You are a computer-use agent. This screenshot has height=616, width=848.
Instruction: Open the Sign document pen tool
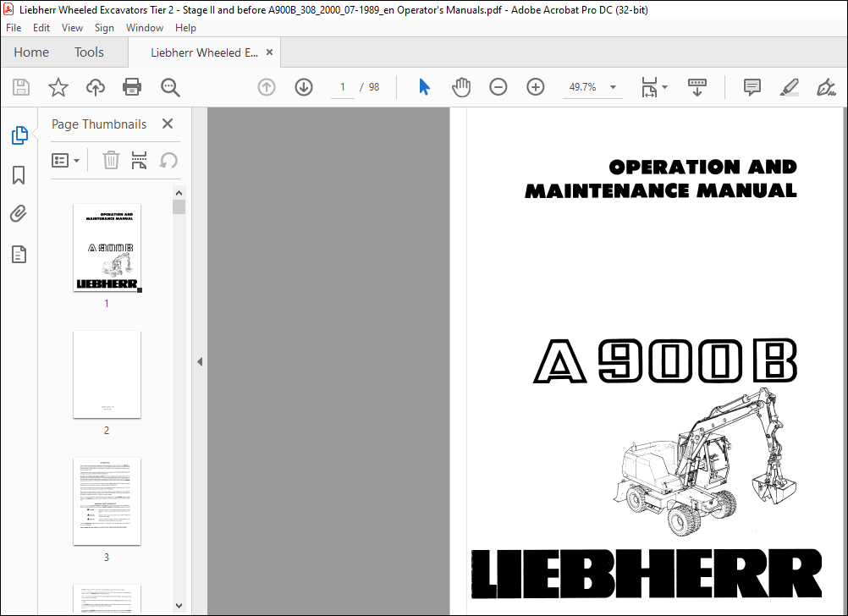click(826, 87)
